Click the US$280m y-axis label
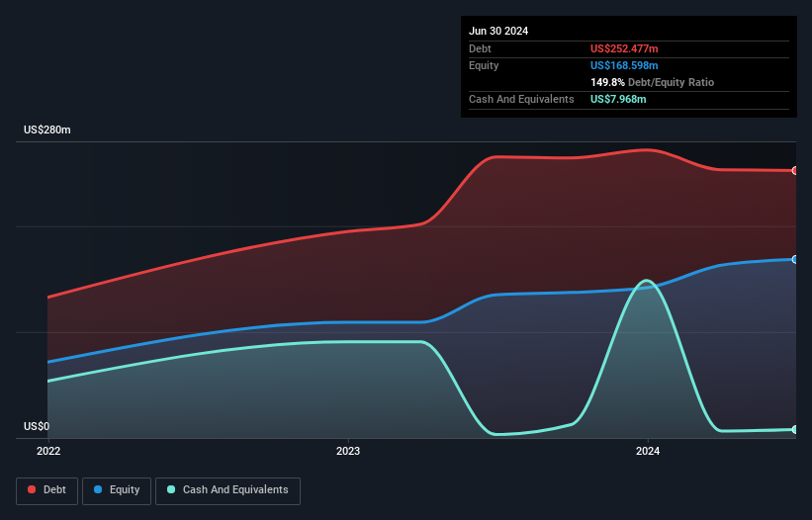812x520 pixels. [47, 130]
